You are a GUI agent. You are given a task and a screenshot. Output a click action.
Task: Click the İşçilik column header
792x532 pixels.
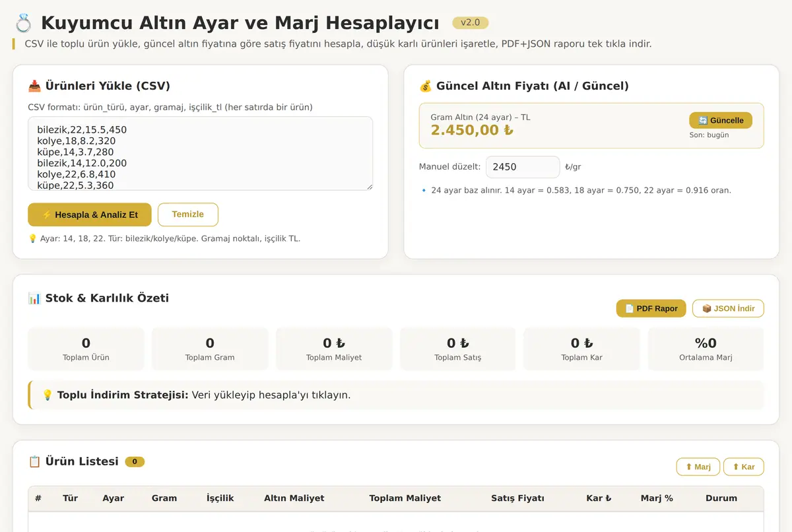[x=220, y=498]
